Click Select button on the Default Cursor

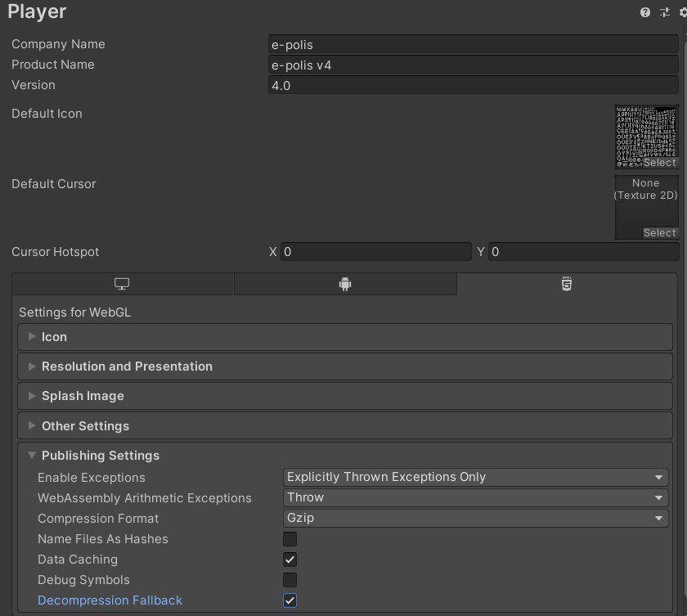coord(660,233)
